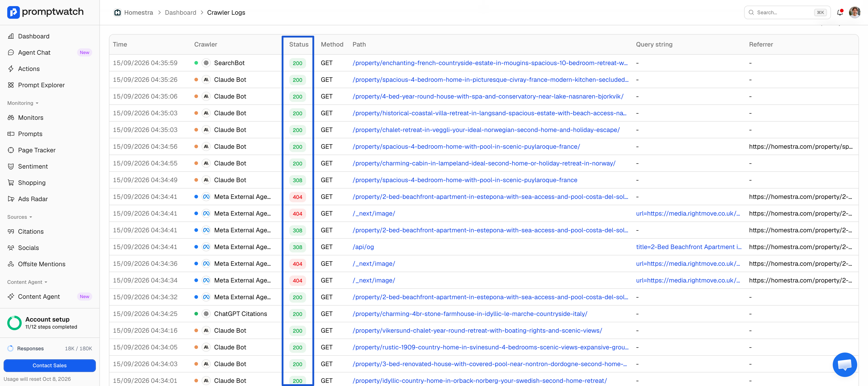Click the Page Tracker icon in sidebar
The width and height of the screenshot is (868, 386).
11,150
